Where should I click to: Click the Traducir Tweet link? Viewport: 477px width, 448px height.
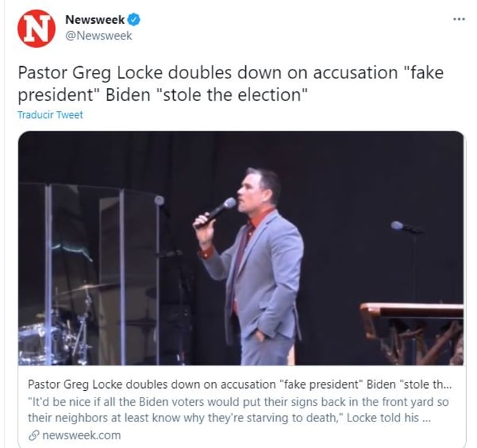pos(50,115)
